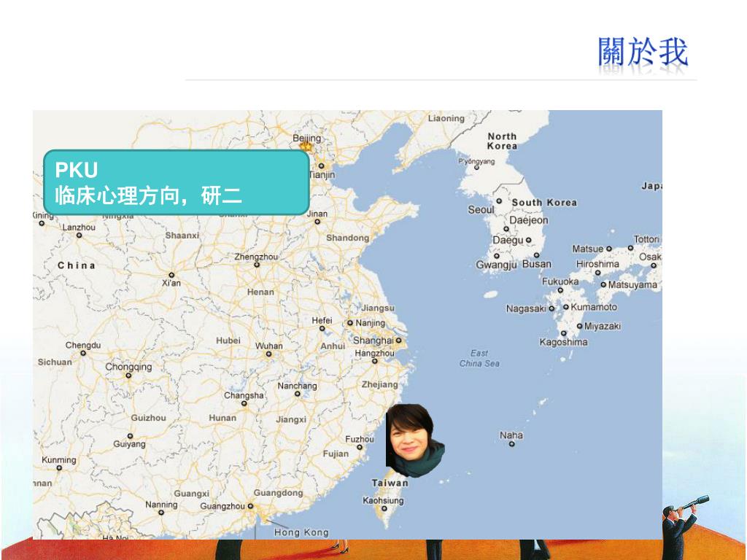Click the text 临床心理方向,研二

tap(149, 195)
